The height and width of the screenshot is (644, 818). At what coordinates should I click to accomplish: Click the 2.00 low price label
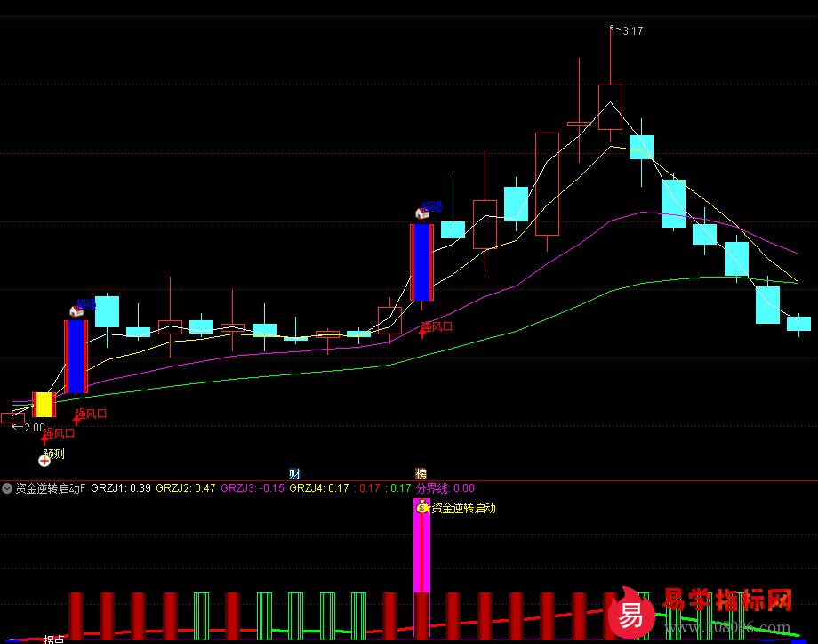(34, 428)
